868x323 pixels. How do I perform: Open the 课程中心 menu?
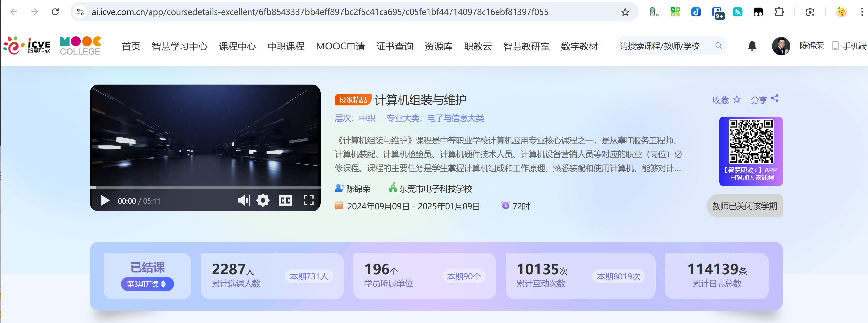click(237, 47)
